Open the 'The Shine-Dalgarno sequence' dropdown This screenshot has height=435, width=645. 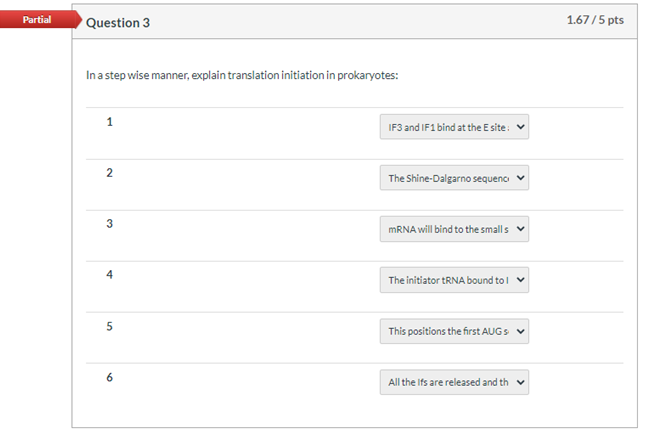coord(454,179)
